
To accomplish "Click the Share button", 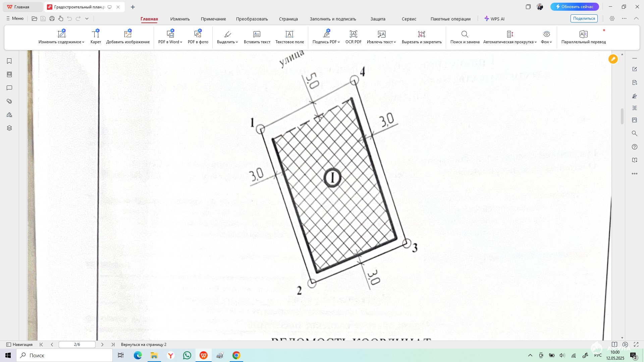I will [584, 18].
